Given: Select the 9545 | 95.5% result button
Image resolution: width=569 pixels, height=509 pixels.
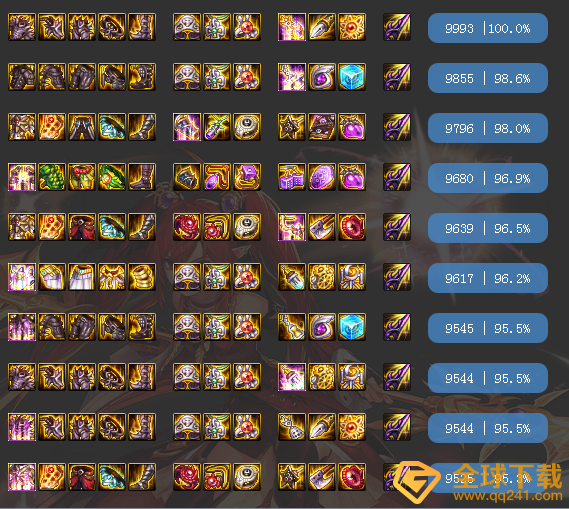Looking at the screenshot, I should 488,328.
